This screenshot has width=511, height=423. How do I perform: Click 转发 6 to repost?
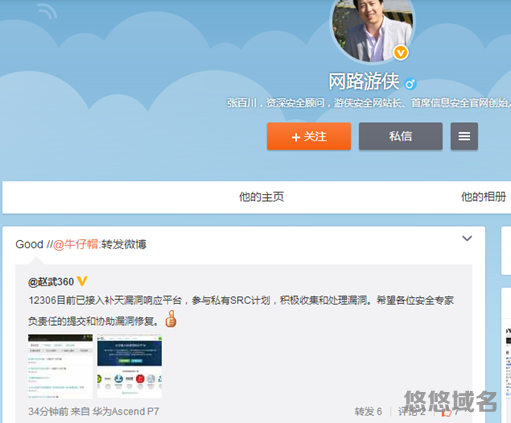368,412
